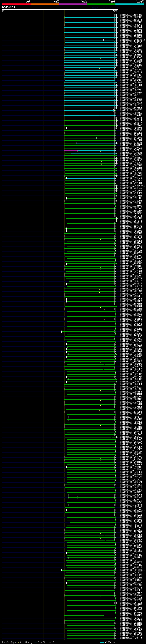The height and width of the screenshot is (644, 146).
Task: Open hit UniRef100_P19682
Action: point(131,50)
